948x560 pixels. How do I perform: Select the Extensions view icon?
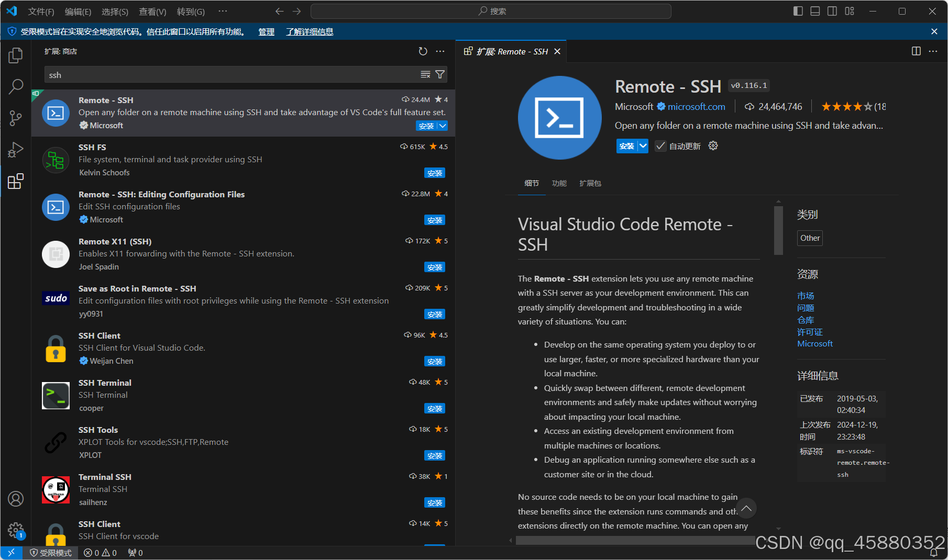point(16,181)
